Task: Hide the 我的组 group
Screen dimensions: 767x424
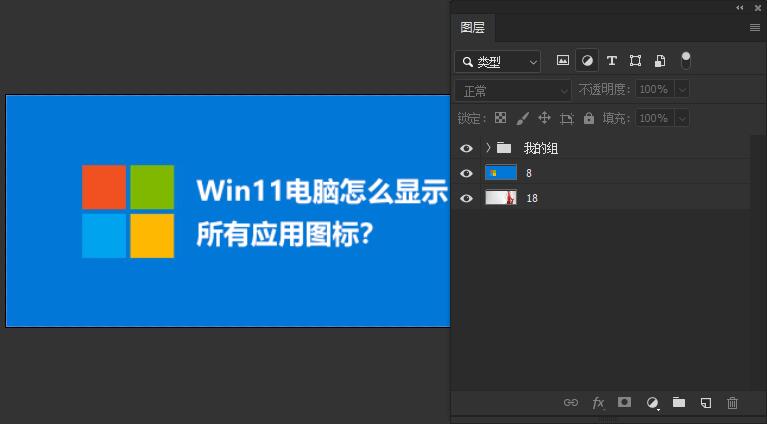Action: [x=466, y=148]
